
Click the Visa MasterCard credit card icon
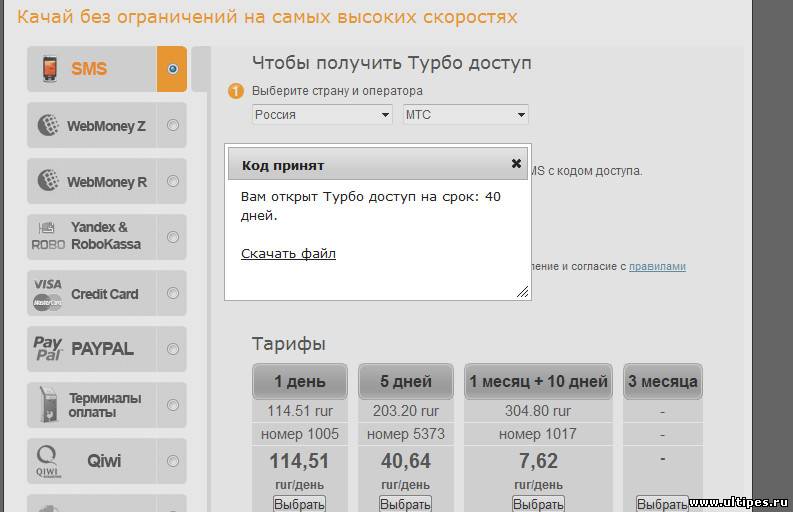[x=47, y=293]
